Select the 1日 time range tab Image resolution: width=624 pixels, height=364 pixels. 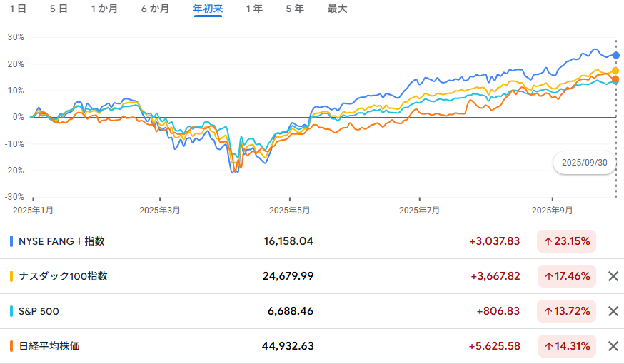point(19,9)
